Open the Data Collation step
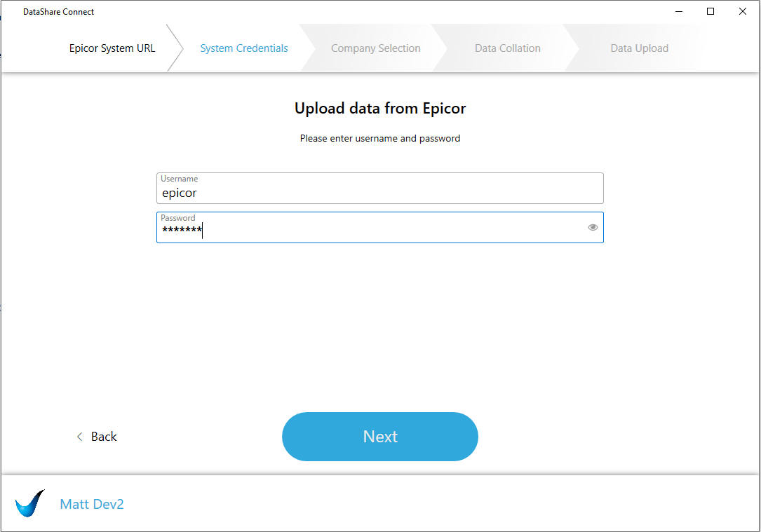 coord(508,48)
